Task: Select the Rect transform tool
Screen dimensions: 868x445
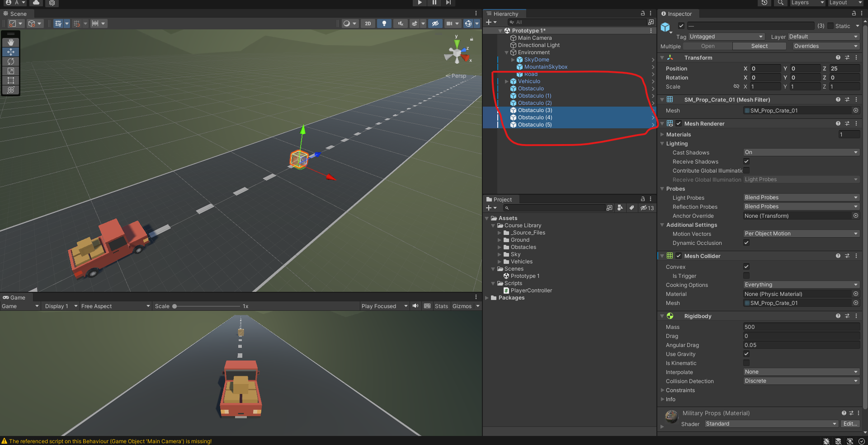Action: [x=11, y=80]
